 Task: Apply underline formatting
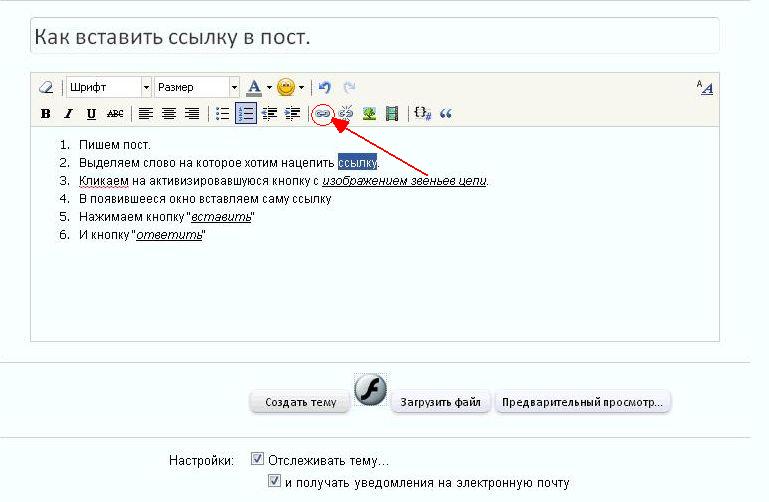[92, 114]
